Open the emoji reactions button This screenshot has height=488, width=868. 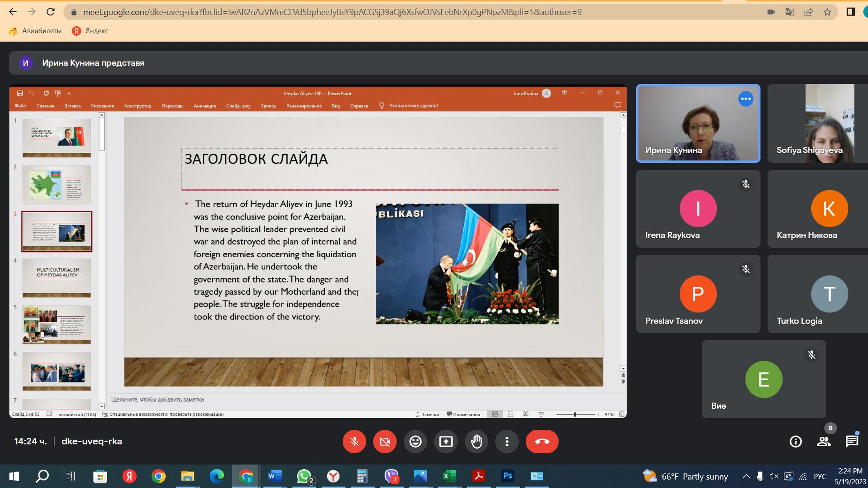click(x=415, y=442)
